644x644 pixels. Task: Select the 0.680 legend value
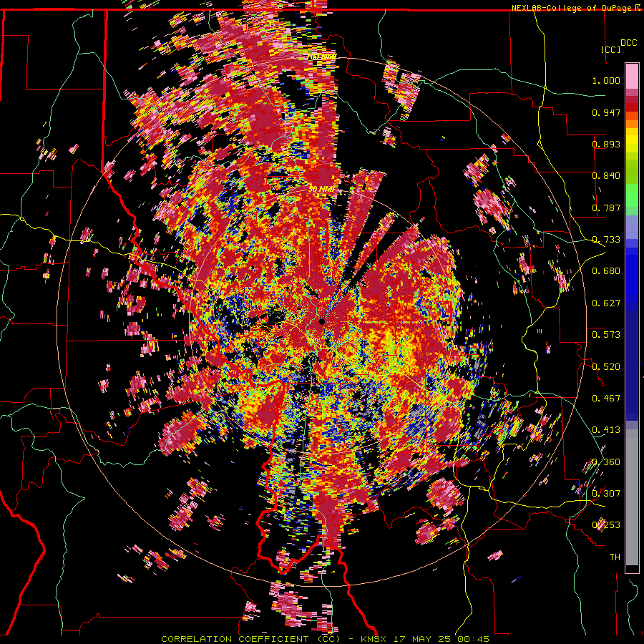(x=606, y=271)
